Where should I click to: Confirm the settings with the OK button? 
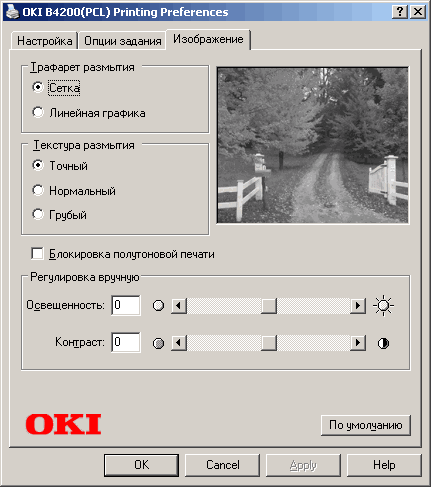pos(141,465)
